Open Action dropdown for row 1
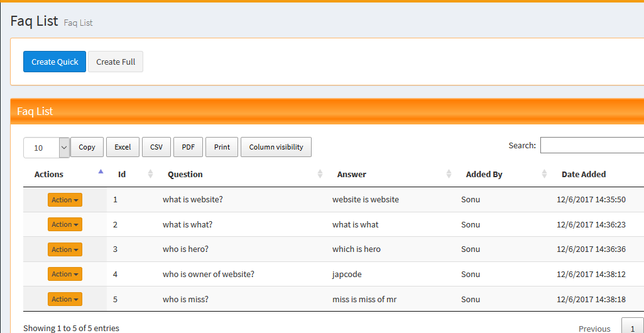Image resolution: width=644 pixels, height=333 pixels. click(65, 200)
